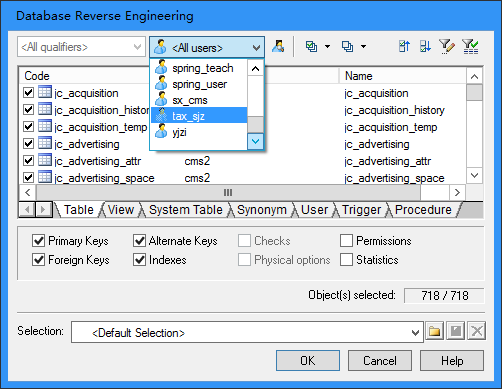Open the All qualifiers dropdown
This screenshot has height=389, width=502.
[81, 47]
